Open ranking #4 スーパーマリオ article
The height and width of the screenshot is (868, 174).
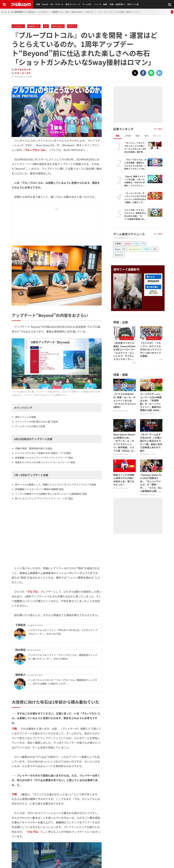coord(135,198)
